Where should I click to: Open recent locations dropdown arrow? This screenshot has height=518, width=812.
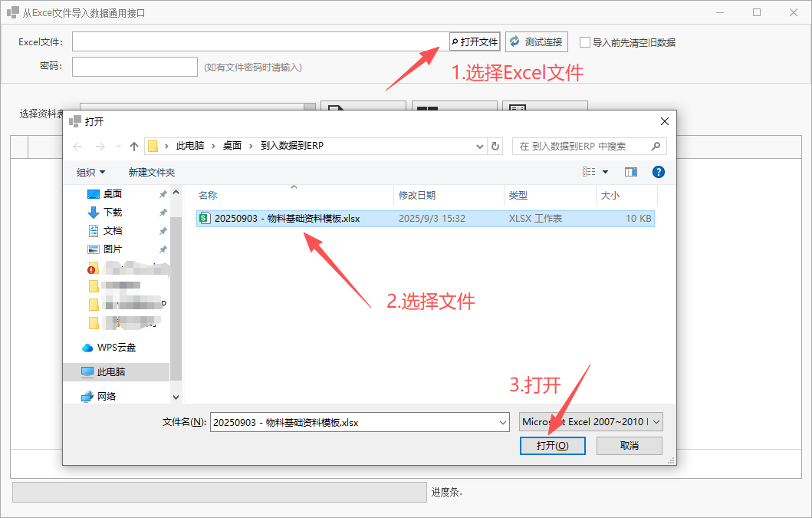pyautogui.click(x=119, y=147)
